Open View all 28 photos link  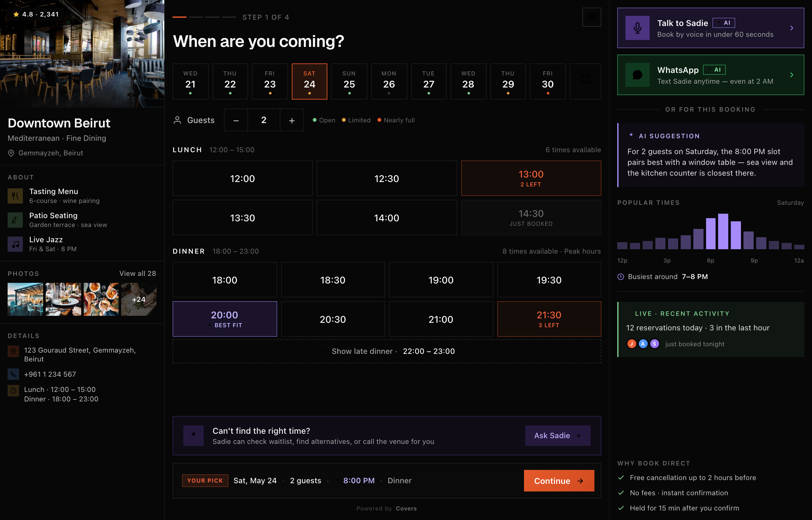(x=138, y=274)
